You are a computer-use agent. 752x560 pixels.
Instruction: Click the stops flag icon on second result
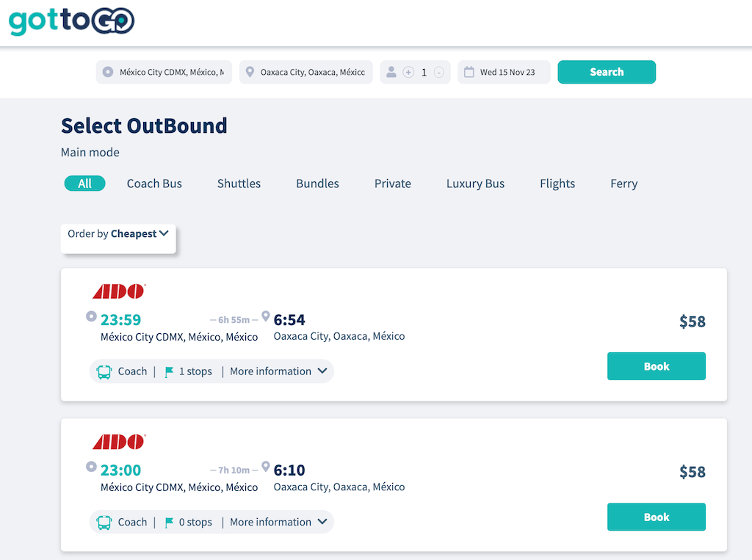click(x=170, y=523)
